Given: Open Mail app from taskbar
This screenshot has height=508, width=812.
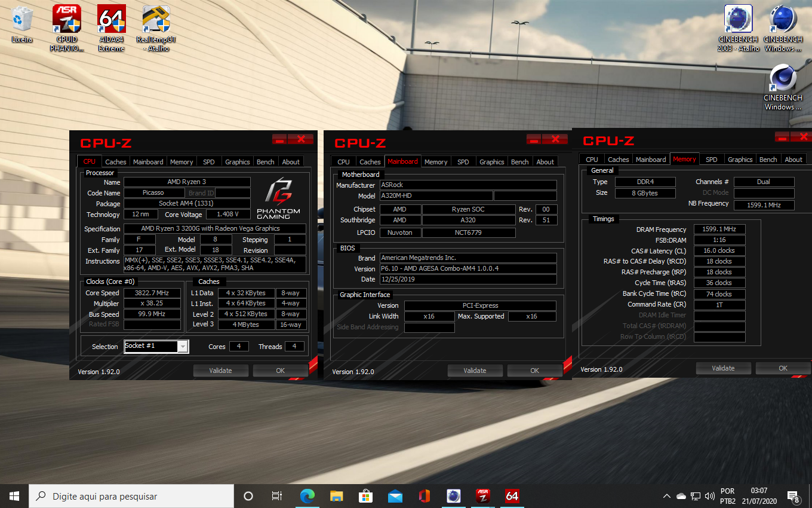Looking at the screenshot, I should point(395,496).
